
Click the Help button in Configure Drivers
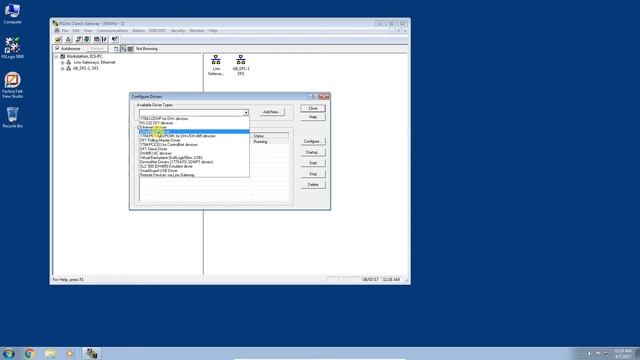[313, 117]
